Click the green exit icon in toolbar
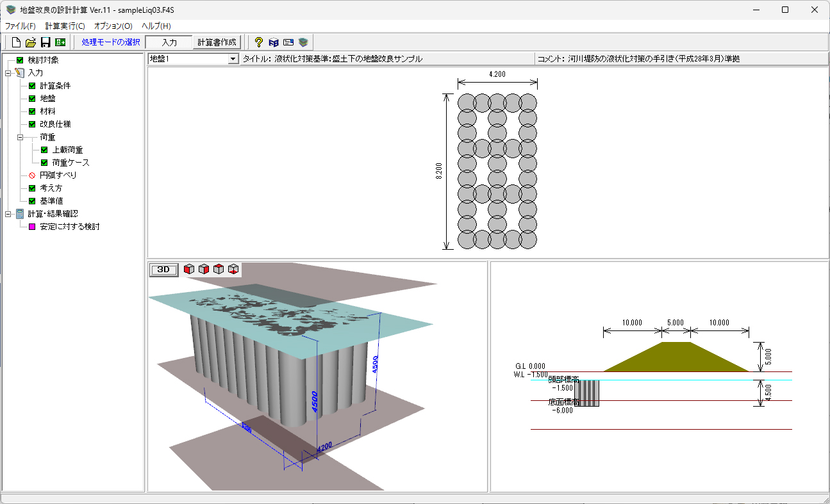The width and height of the screenshot is (830, 504). tap(60, 42)
